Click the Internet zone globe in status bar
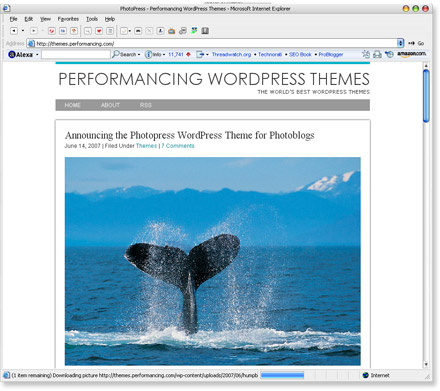The width and height of the screenshot is (440, 391). [366, 375]
